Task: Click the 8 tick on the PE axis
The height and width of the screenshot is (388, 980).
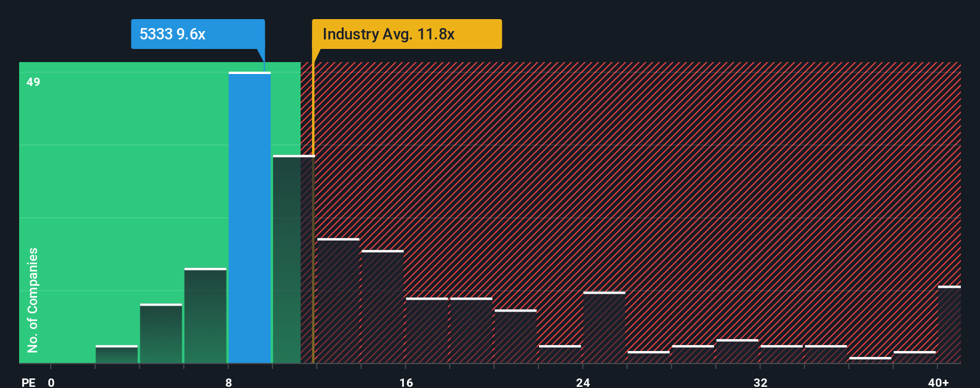Action: click(x=229, y=382)
